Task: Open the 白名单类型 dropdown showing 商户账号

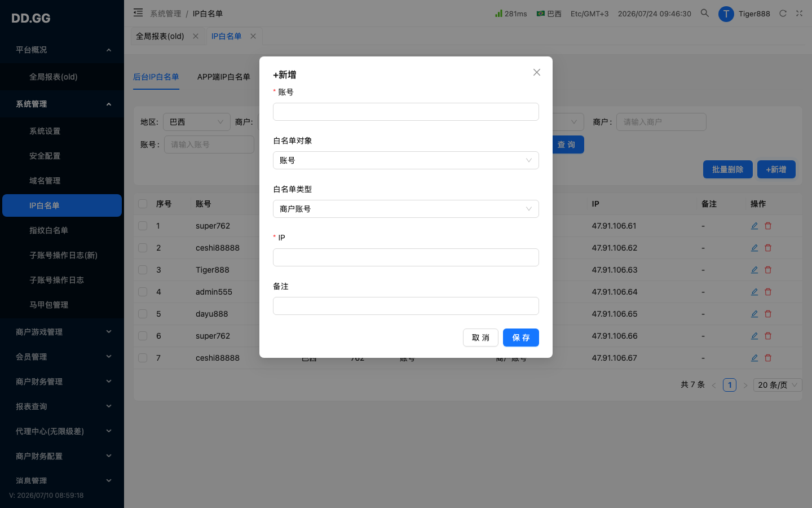Action: tap(406, 209)
